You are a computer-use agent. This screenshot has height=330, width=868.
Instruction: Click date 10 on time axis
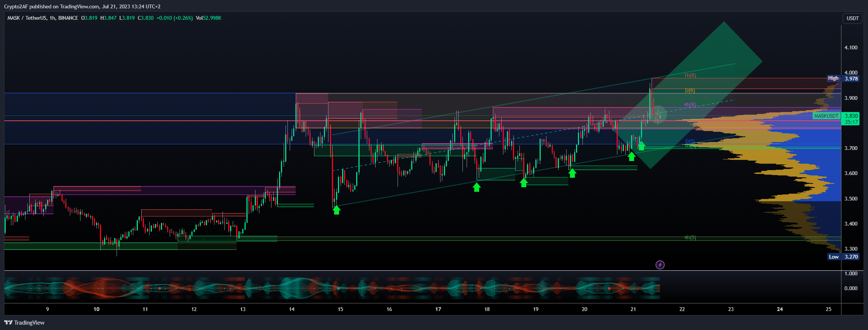96,309
